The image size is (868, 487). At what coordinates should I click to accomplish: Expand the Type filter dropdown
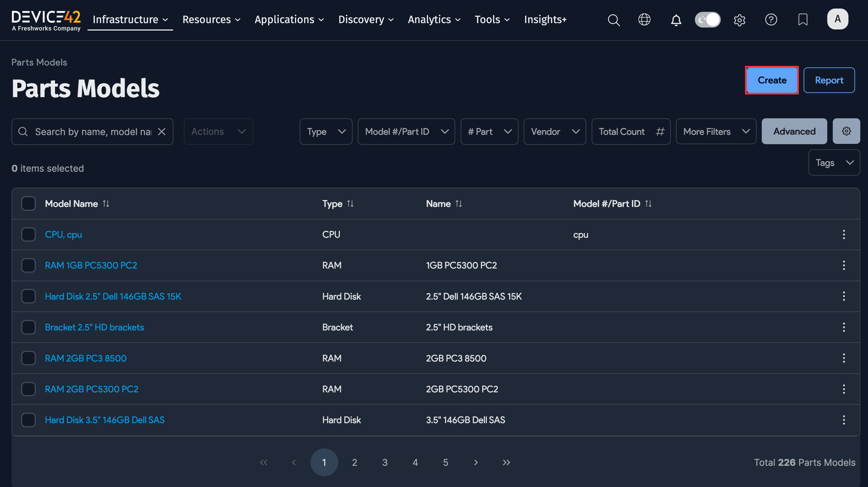pyautogui.click(x=326, y=132)
